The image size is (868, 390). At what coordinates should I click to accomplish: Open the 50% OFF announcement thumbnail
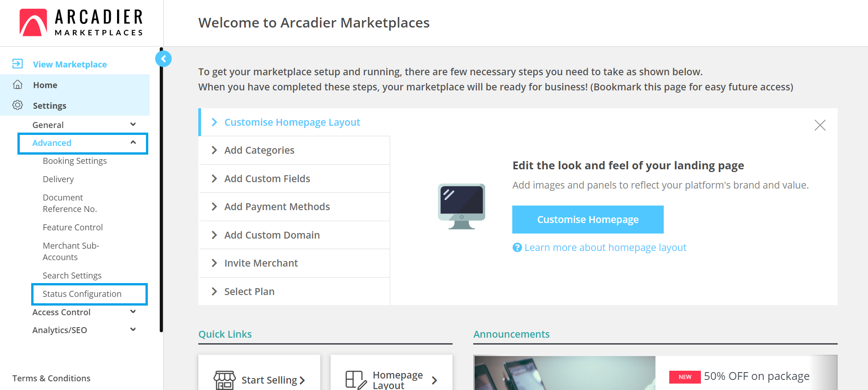(x=565, y=373)
